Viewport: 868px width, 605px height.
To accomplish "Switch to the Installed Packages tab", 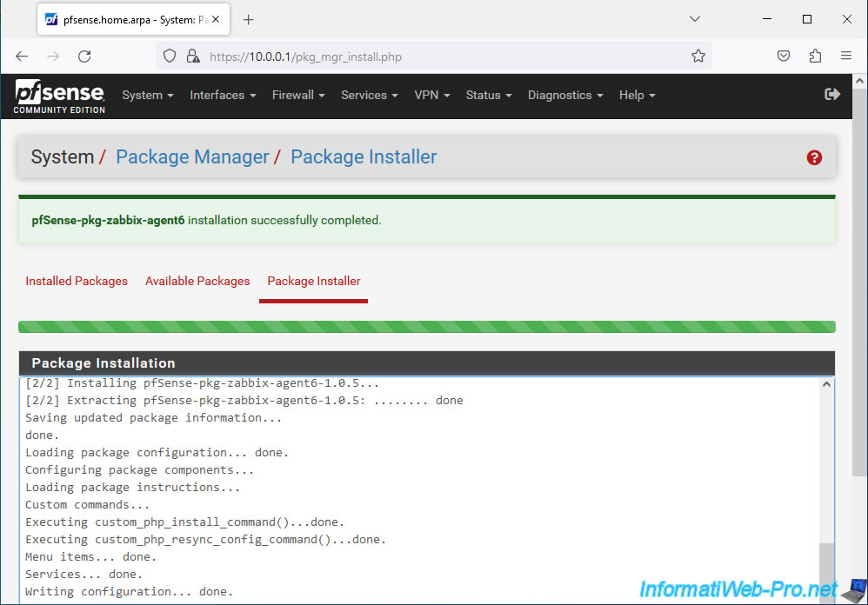I will [x=77, y=281].
